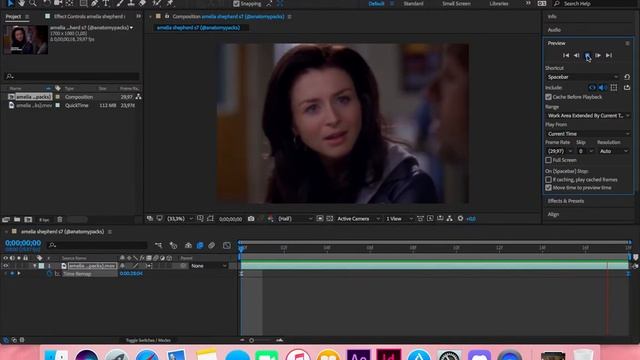Select the Hand tool

tap(21, 3)
